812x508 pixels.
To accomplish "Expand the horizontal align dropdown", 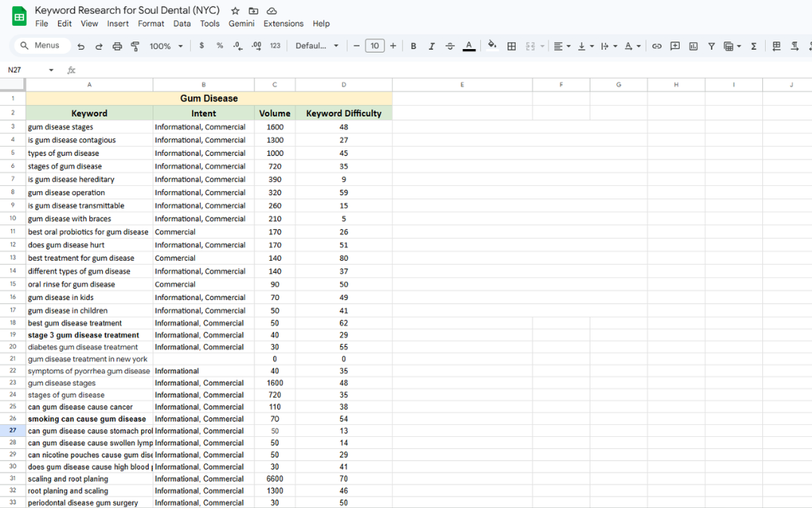I will point(561,46).
